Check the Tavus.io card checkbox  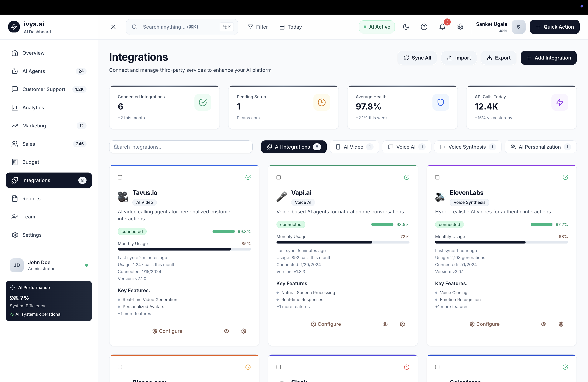coord(120,177)
